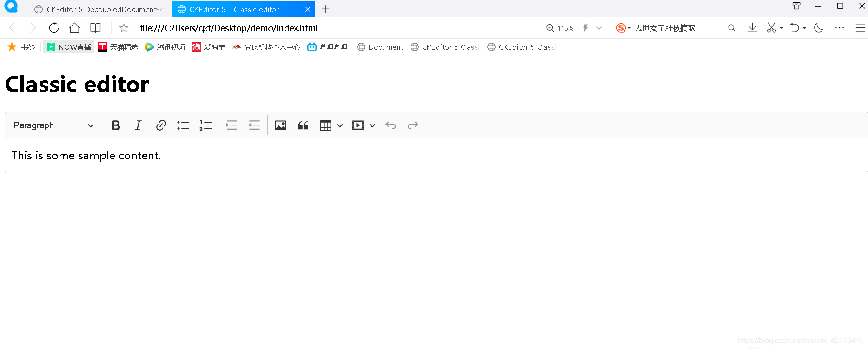Click the Insert table icon
The image size is (868, 349).
[325, 125]
